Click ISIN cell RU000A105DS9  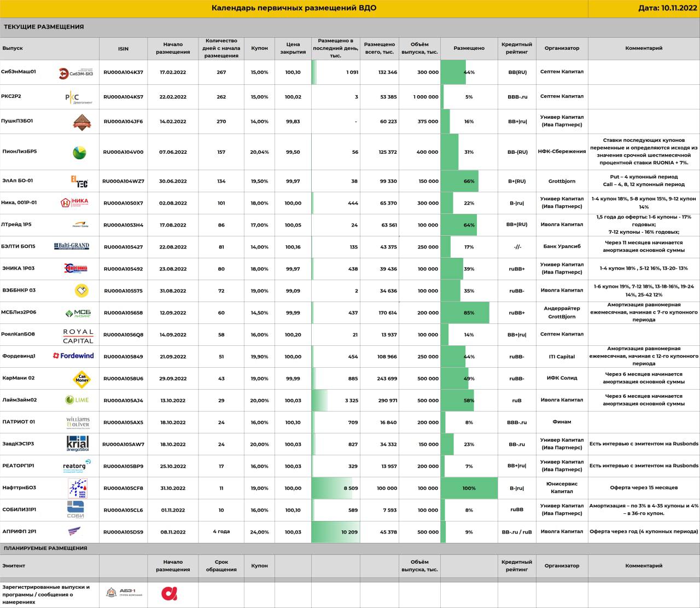tap(123, 532)
